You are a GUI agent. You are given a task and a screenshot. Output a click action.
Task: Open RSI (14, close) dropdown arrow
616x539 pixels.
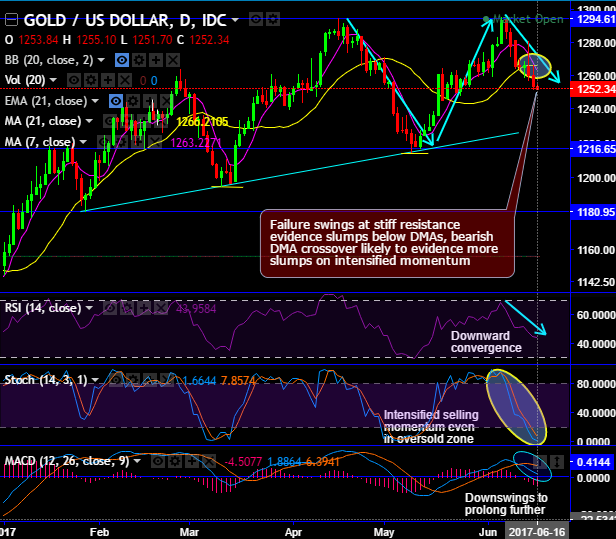coord(89,308)
